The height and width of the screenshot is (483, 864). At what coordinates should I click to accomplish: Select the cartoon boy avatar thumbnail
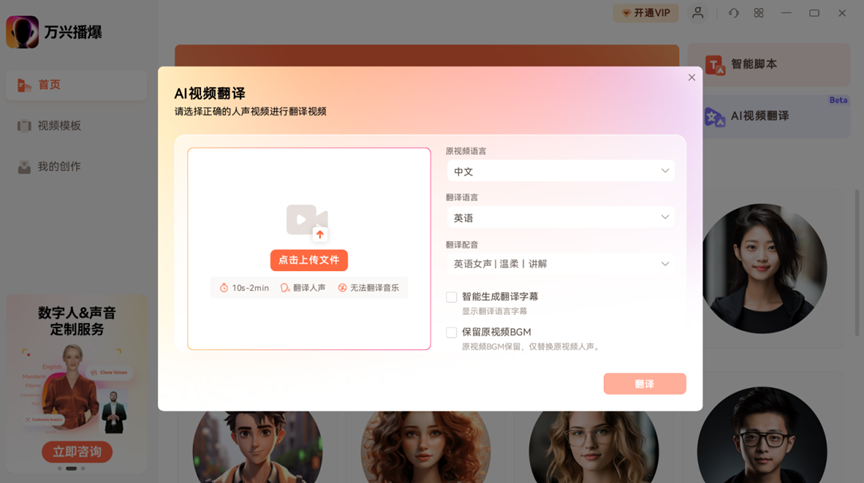pyautogui.click(x=257, y=447)
